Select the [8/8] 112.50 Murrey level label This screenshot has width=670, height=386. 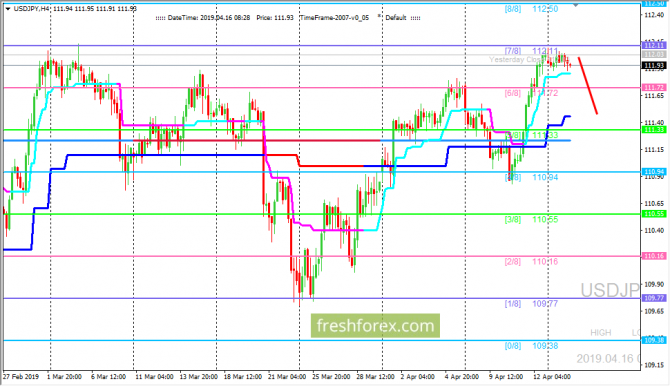point(531,9)
